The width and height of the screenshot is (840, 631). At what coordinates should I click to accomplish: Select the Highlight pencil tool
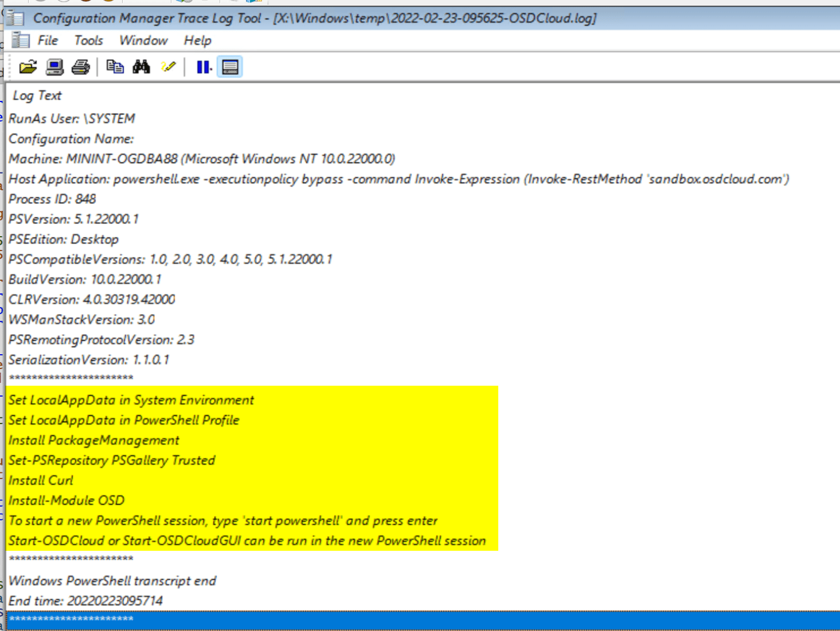(167, 66)
